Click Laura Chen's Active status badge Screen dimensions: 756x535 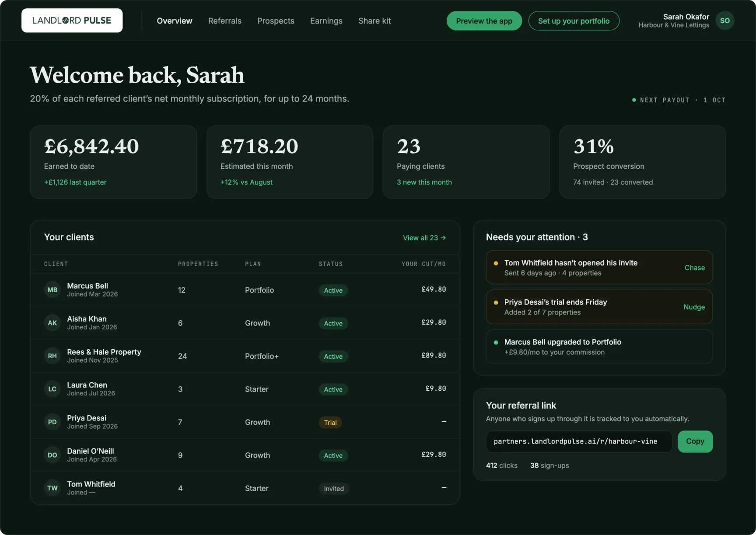coord(333,389)
